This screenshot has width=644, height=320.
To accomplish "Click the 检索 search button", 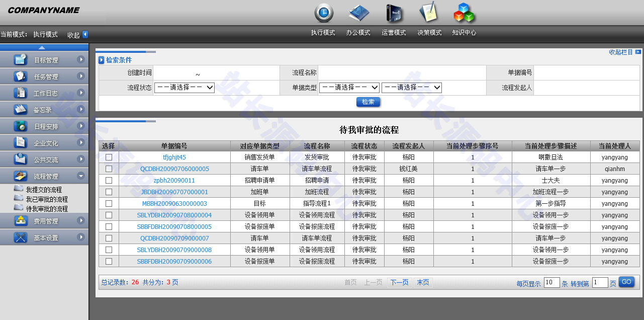I will 368,102.
